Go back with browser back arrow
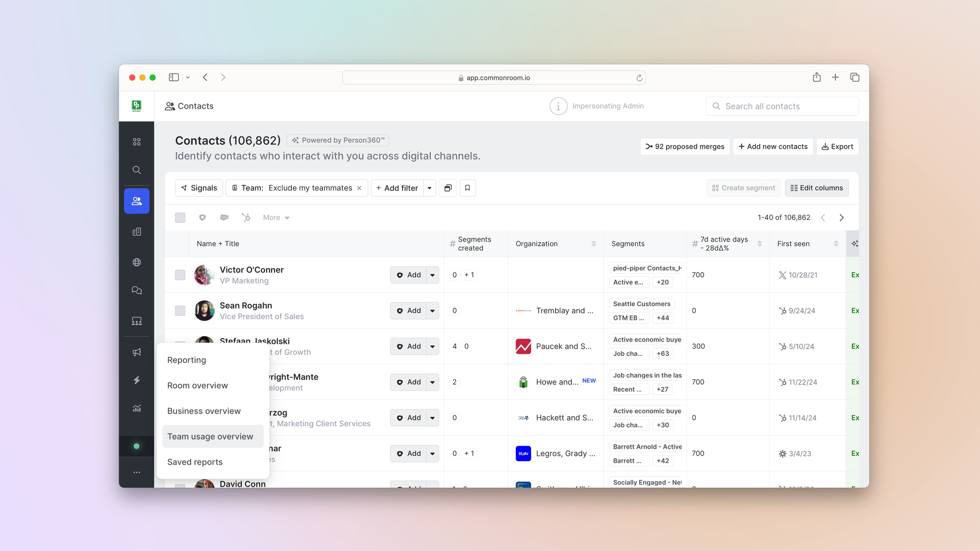Screen dimensions: 980x551 pos(205,77)
